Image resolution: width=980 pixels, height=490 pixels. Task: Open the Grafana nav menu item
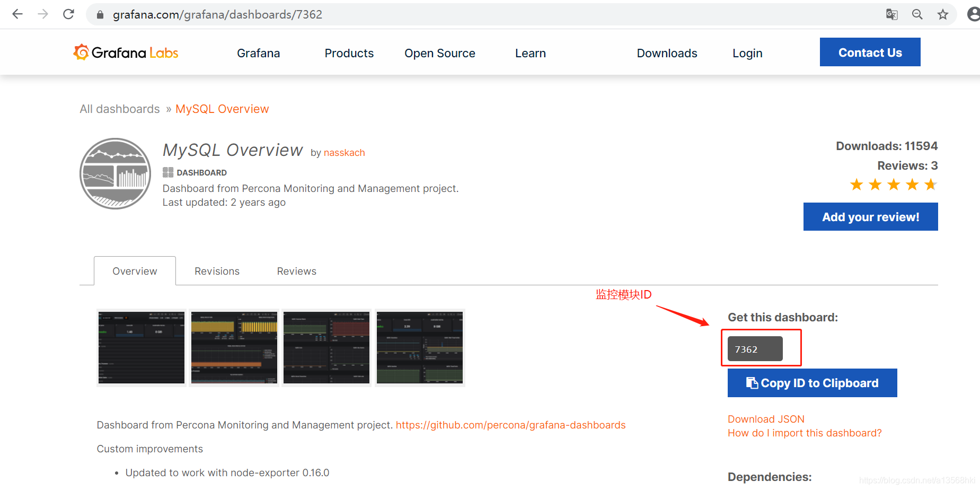tap(259, 53)
